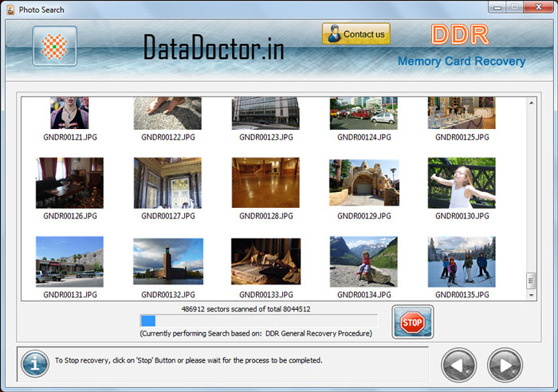
Task: Select the banquet table photo GNDR00125.JPG
Action: coord(462,113)
